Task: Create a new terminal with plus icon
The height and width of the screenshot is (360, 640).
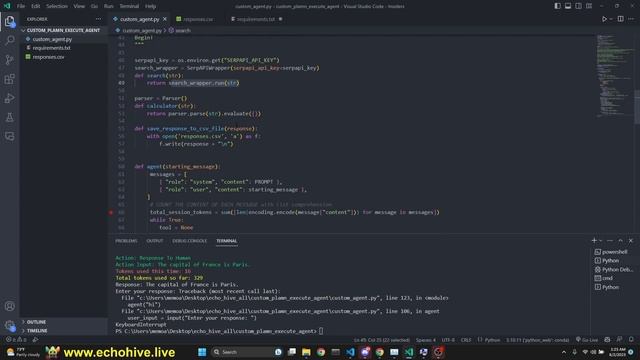Action: click(x=594, y=240)
